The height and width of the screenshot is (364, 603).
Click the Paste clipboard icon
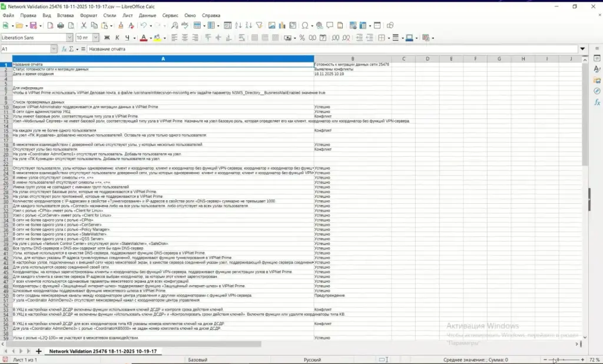[104, 25]
